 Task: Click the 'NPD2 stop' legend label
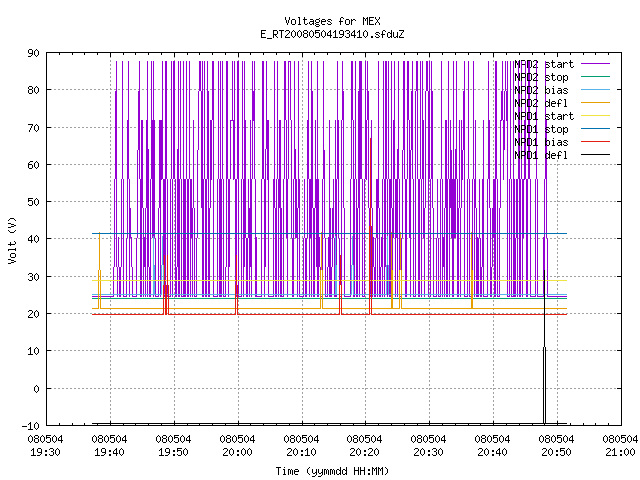click(x=541, y=77)
